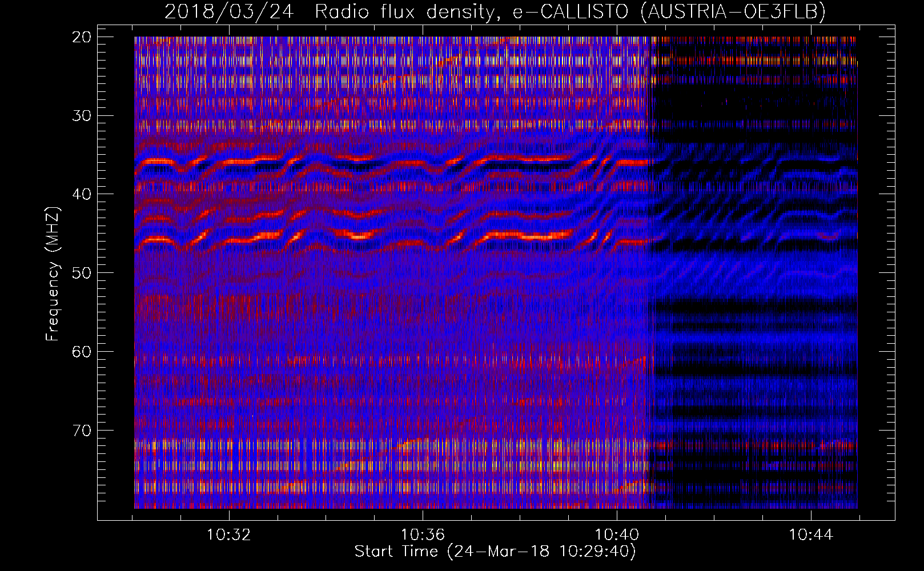
Task: Click the 40 frequency tick label
Action: click(82, 194)
